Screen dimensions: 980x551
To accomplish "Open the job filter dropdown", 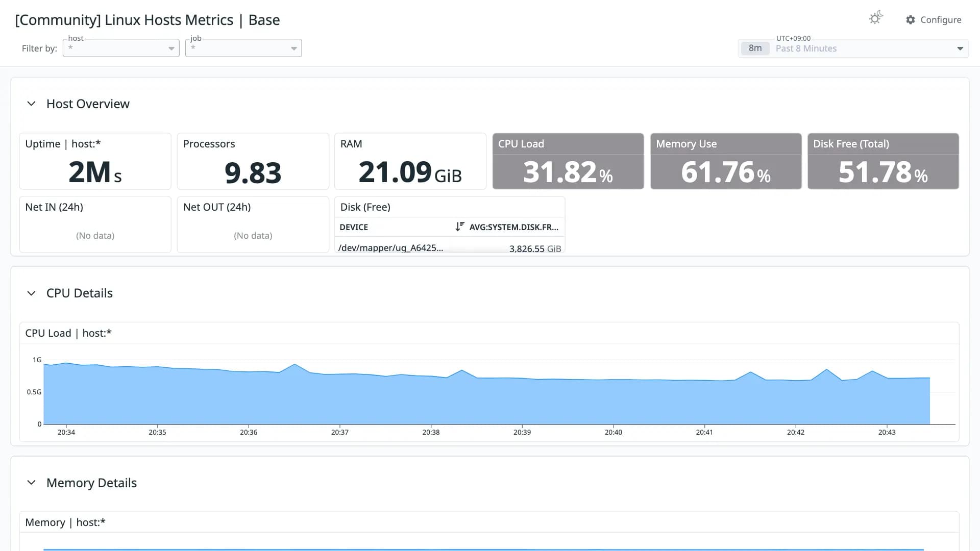I will click(x=243, y=48).
